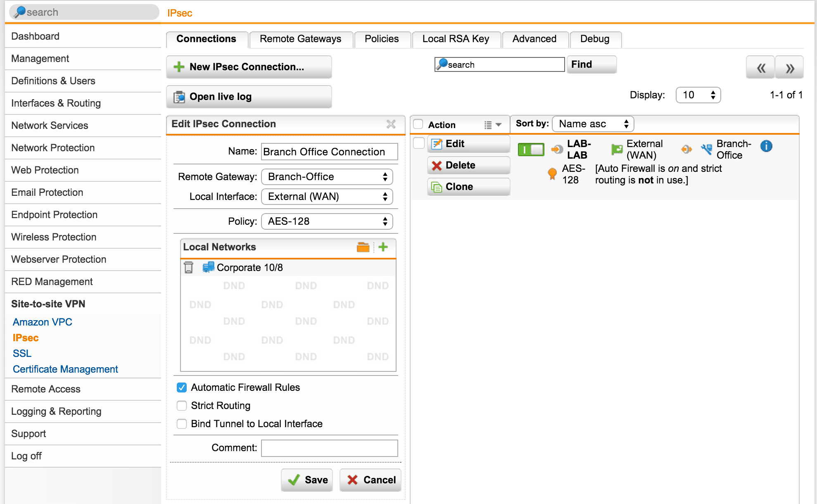
Task: Switch to the Remote Gateways tab
Action: 301,39
